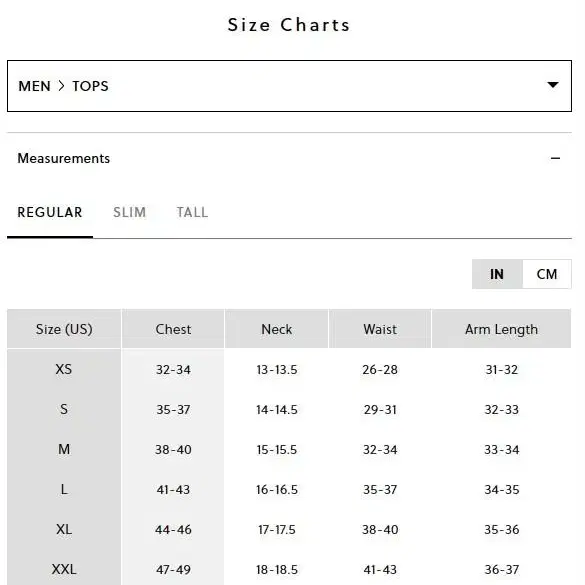Click the Arm Length column header
Image resolution: width=585 pixels, height=585 pixels.
click(501, 329)
